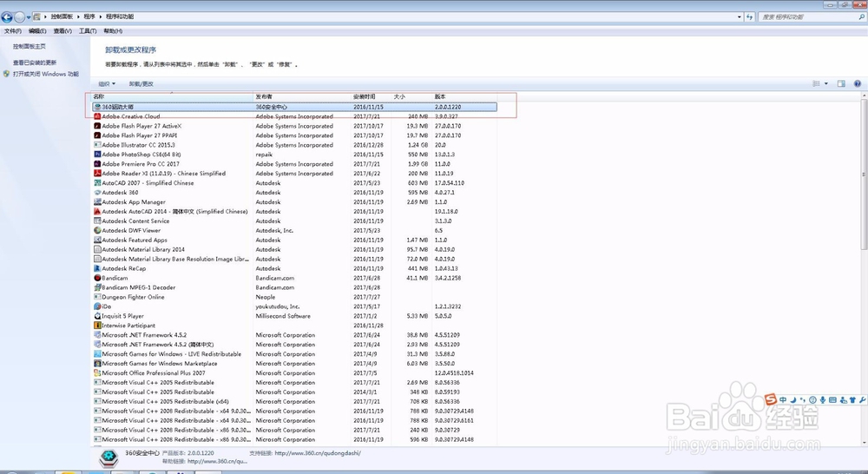Click the 360 support link in details pane
The width and height of the screenshot is (868, 474).
pos(318,453)
